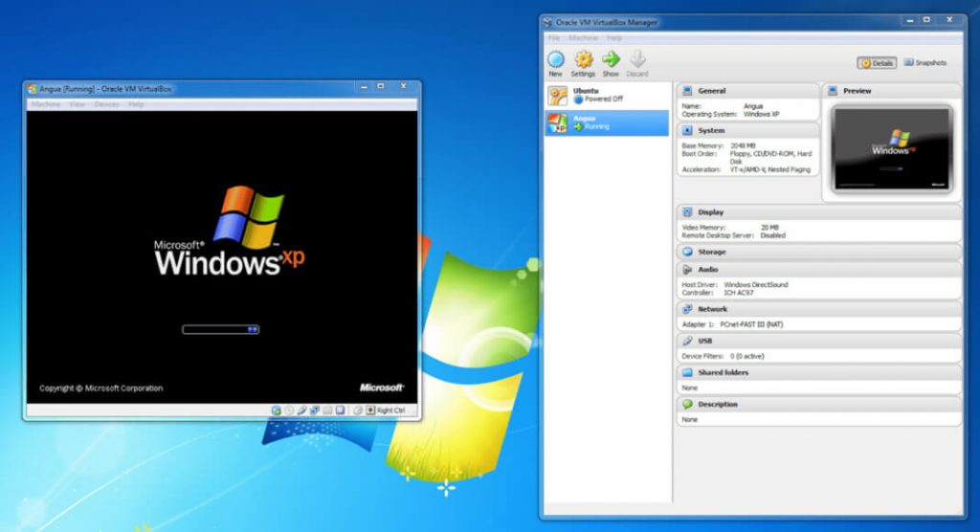Switch to Snapshots view
The image size is (980, 532).
[925, 63]
